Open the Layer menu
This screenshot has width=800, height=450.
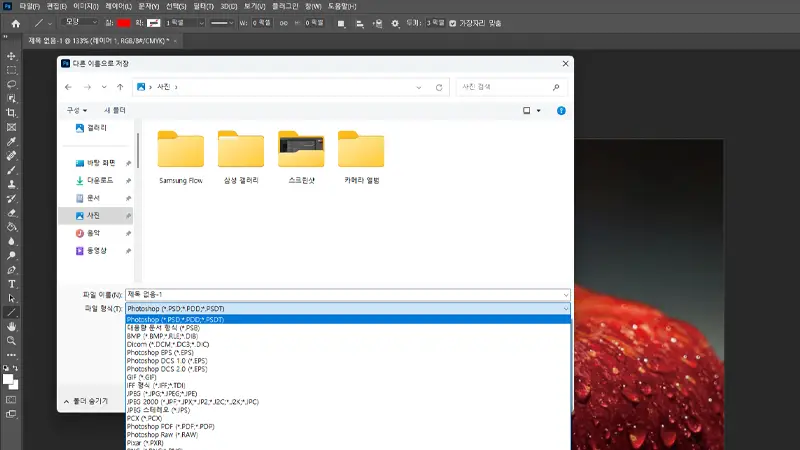(x=118, y=7)
